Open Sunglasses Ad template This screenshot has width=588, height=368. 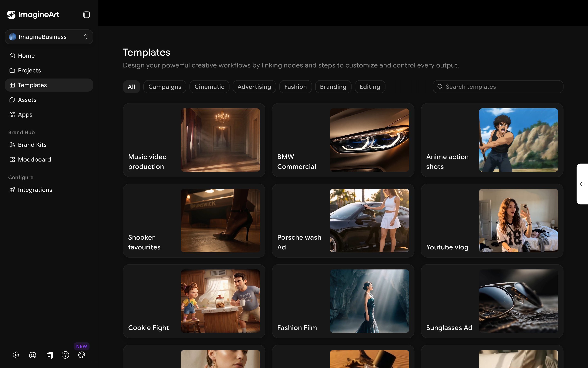click(x=492, y=301)
